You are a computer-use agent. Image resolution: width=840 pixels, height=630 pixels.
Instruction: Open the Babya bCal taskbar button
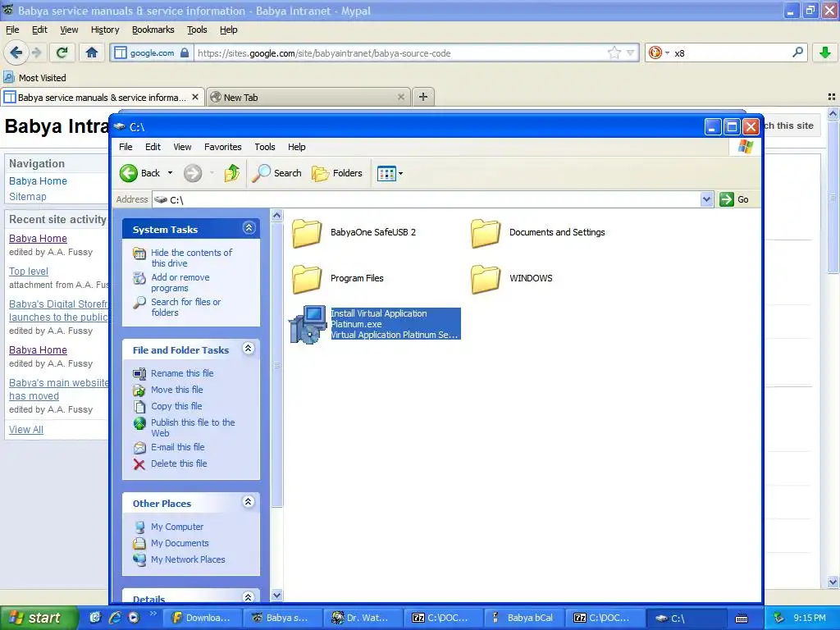click(523, 618)
